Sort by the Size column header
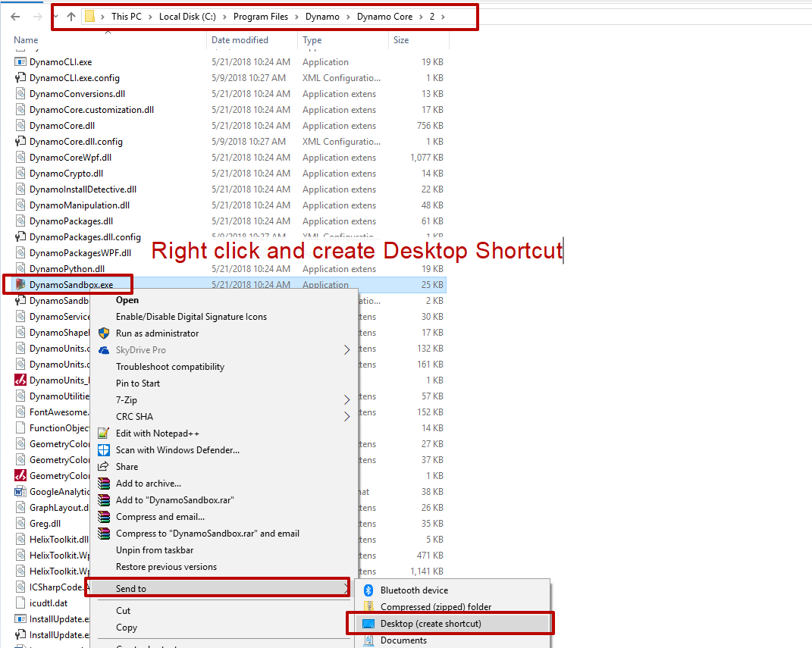812x648 pixels. [401, 40]
